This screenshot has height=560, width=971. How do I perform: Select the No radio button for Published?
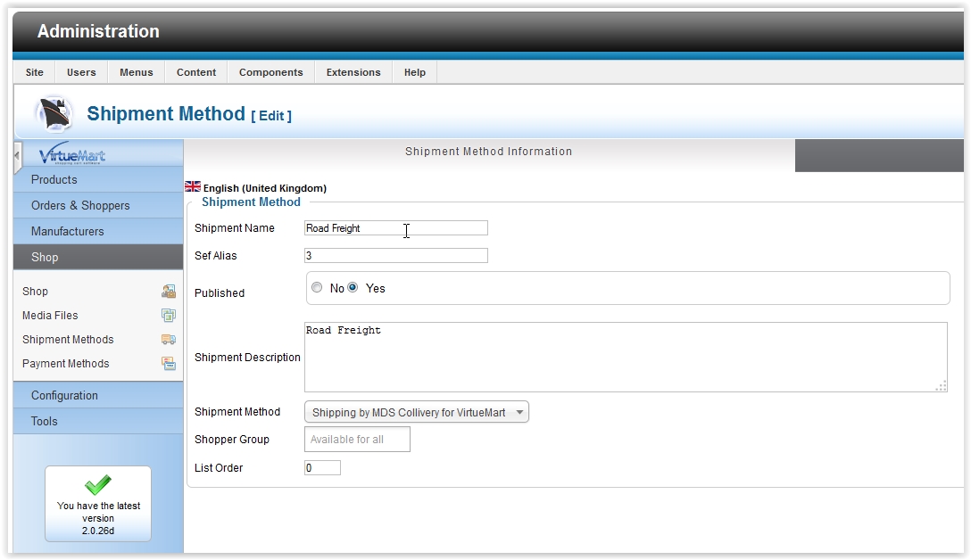tap(317, 288)
